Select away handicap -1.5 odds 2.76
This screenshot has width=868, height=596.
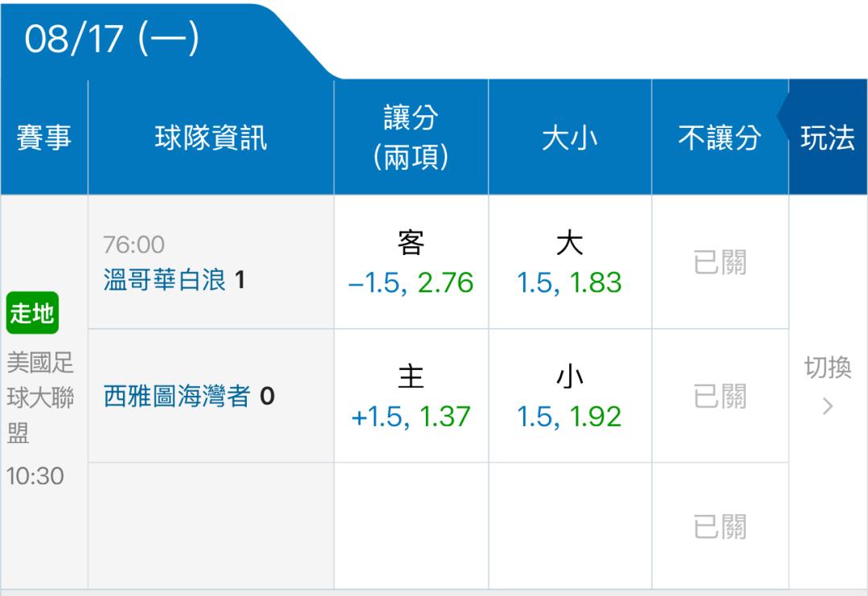coord(411,262)
